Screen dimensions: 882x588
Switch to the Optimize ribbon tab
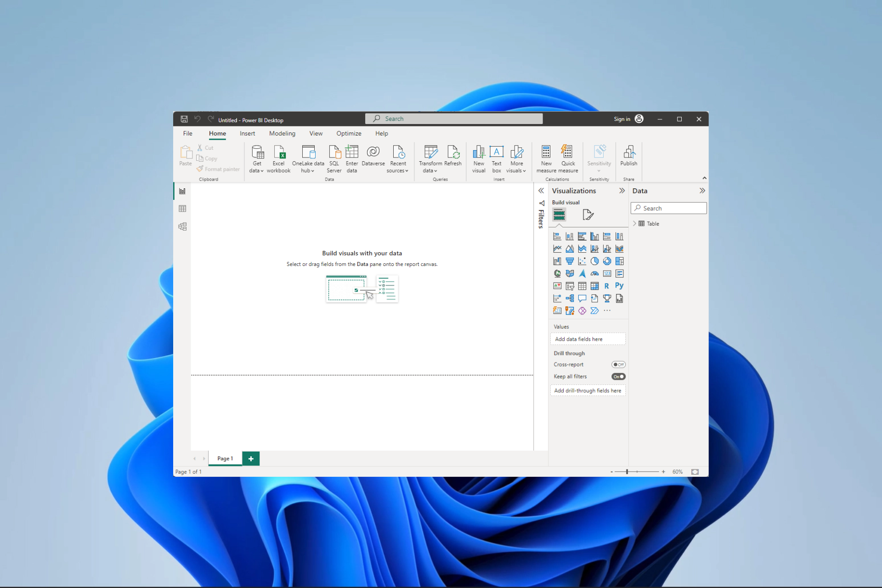click(x=349, y=134)
